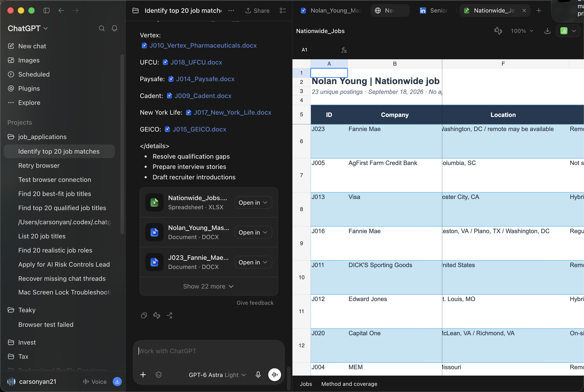584x392 pixels.
Task: Switch to Method and coverage sheet
Action: [349, 384]
